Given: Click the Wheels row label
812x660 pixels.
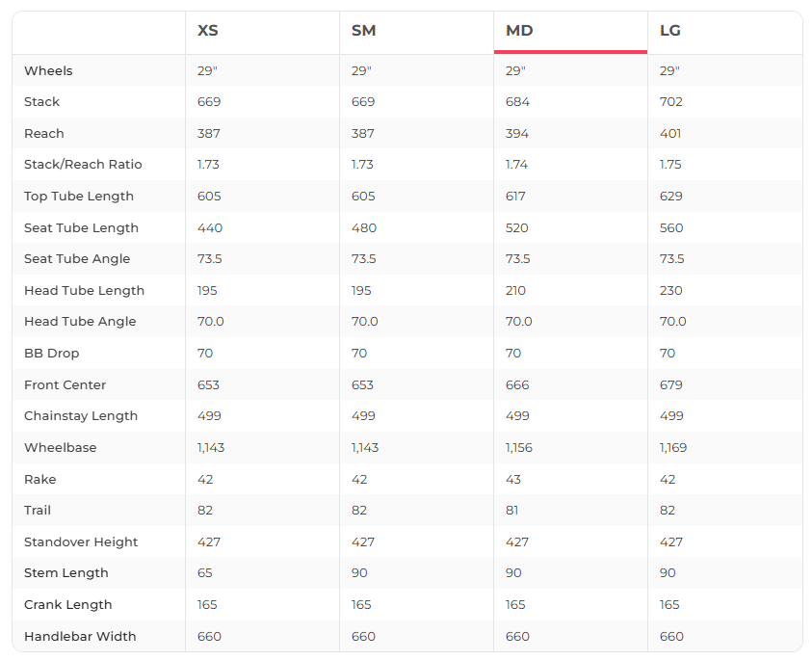Looking at the screenshot, I should [x=48, y=70].
